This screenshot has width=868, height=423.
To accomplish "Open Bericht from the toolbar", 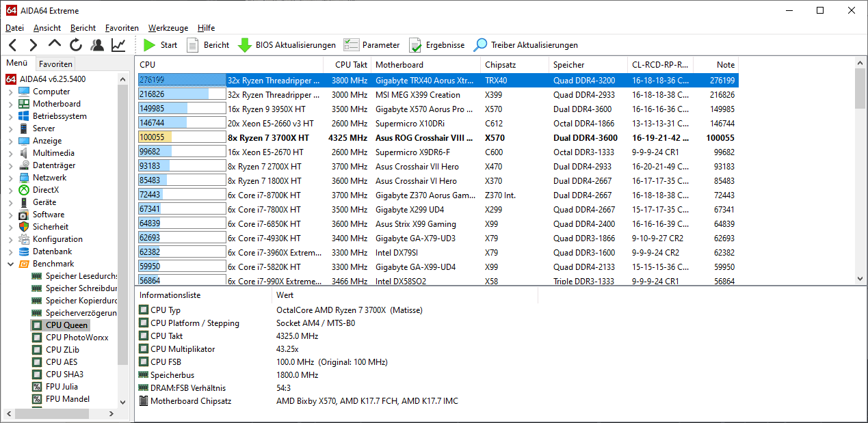I will pyautogui.click(x=208, y=45).
